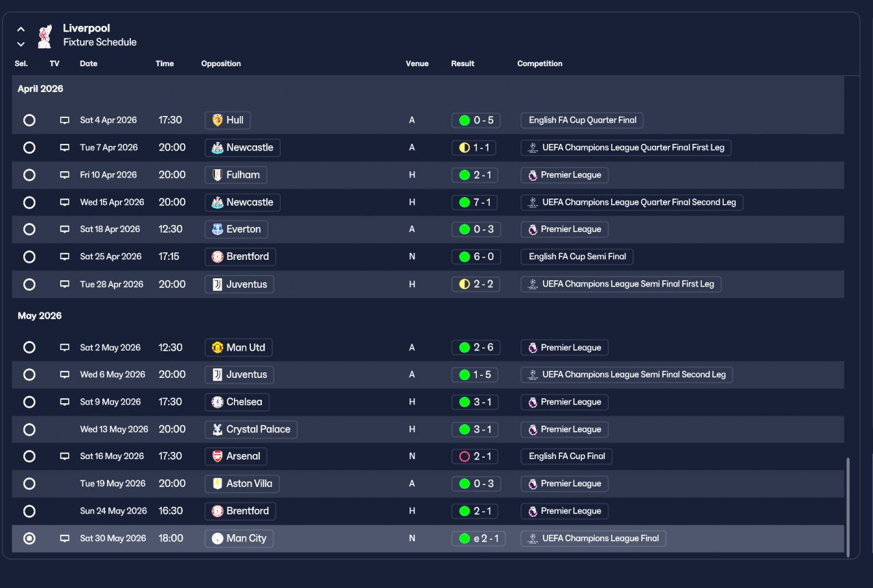Click the date Tue 19 May 2026
The height and width of the screenshot is (588, 873).
(x=113, y=484)
